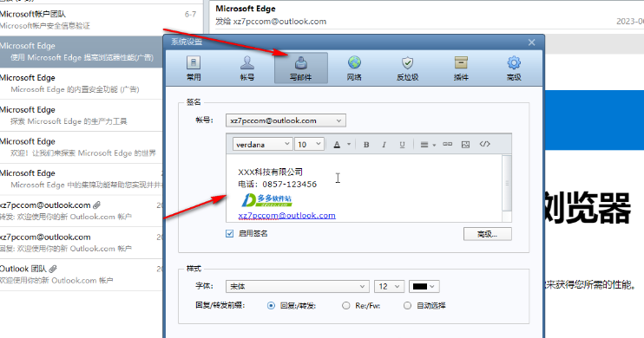This screenshot has height=338, width=644.
Task: Open the 插件 settings tab
Action: click(x=461, y=68)
